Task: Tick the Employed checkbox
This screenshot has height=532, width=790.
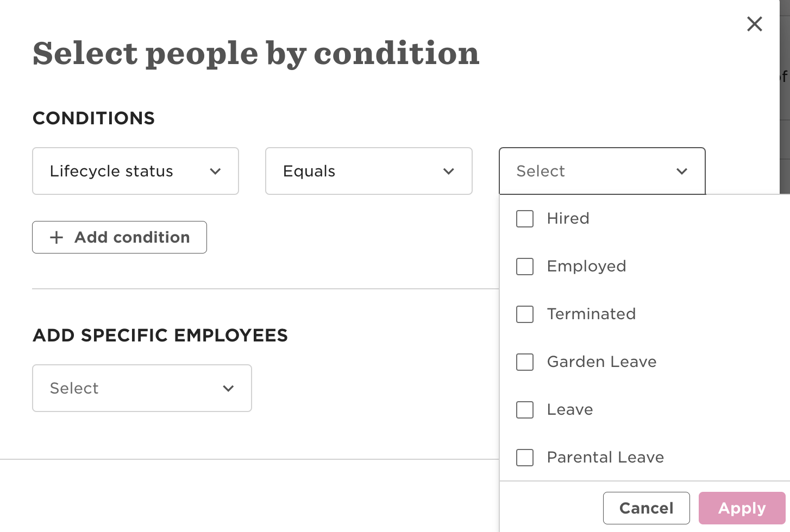Action: (x=525, y=267)
